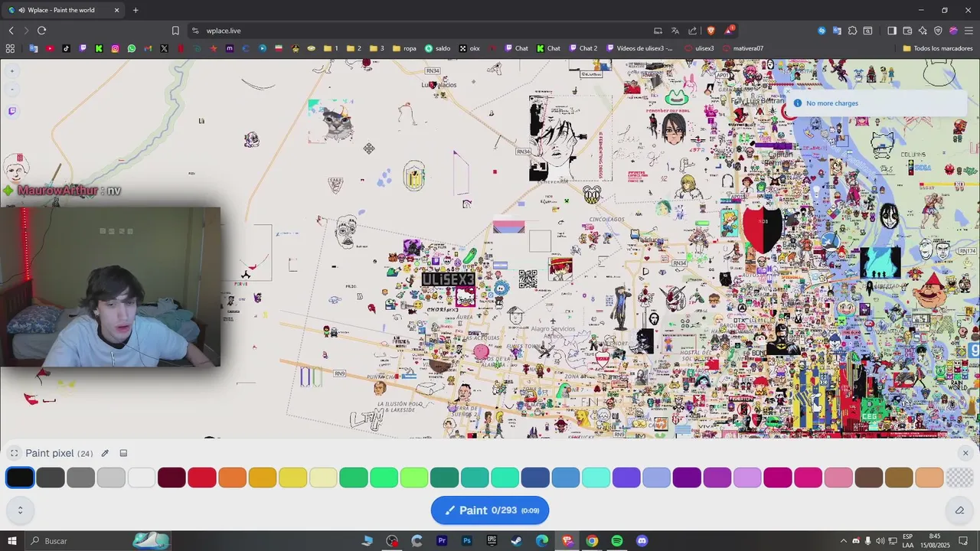
Task: Pick the dark maroon color swatch
Action: pos(171,478)
